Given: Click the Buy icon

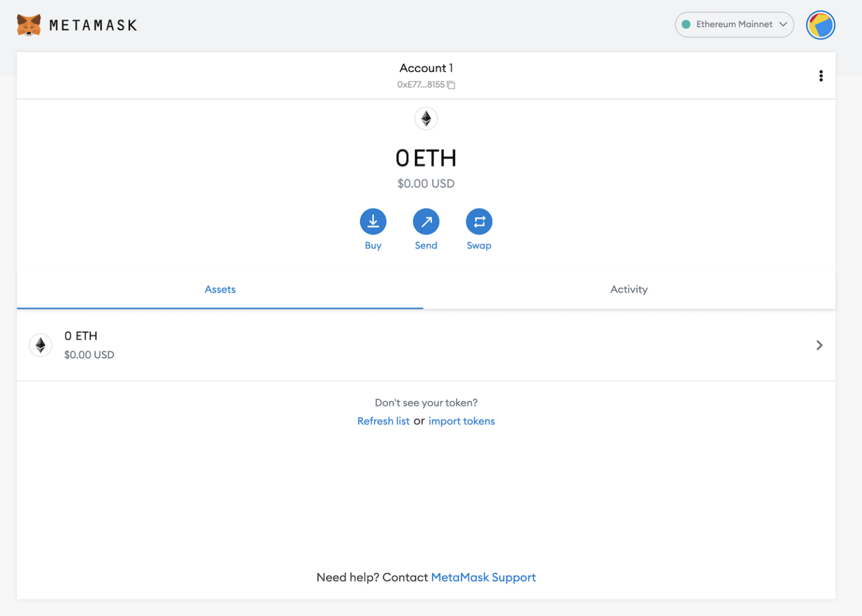Looking at the screenshot, I should pos(373,221).
